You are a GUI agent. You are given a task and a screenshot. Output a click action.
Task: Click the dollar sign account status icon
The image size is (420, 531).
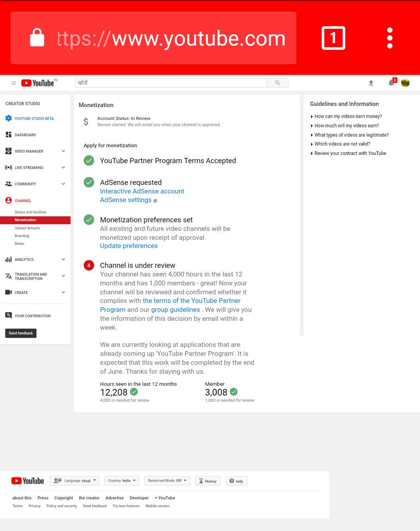pos(86,122)
